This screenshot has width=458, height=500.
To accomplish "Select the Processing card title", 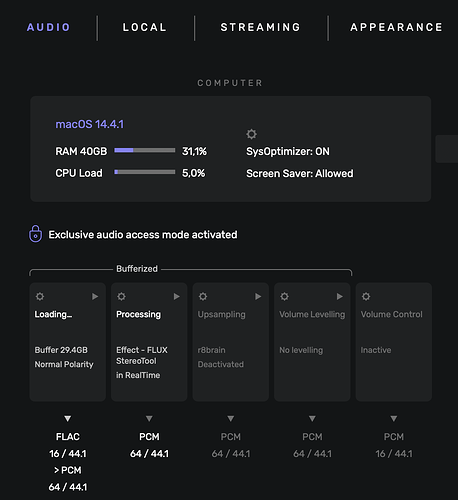I will click(138, 314).
